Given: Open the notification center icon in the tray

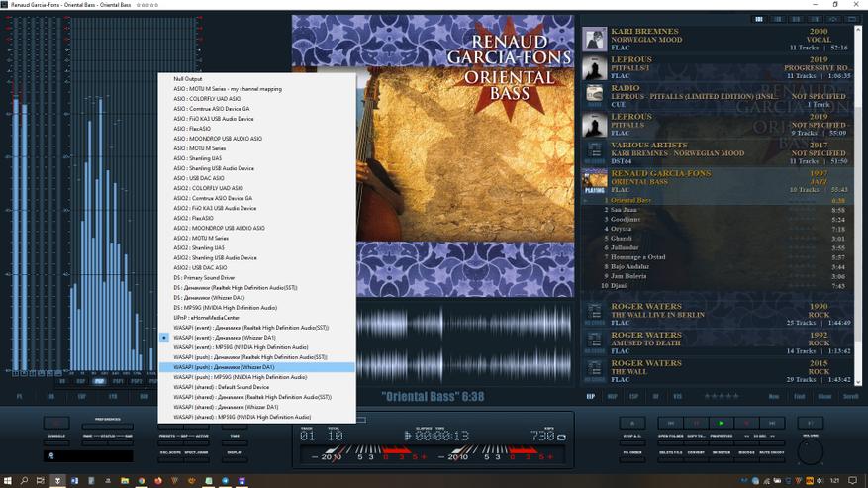Looking at the screenshot, I should [x=853, y=481].
